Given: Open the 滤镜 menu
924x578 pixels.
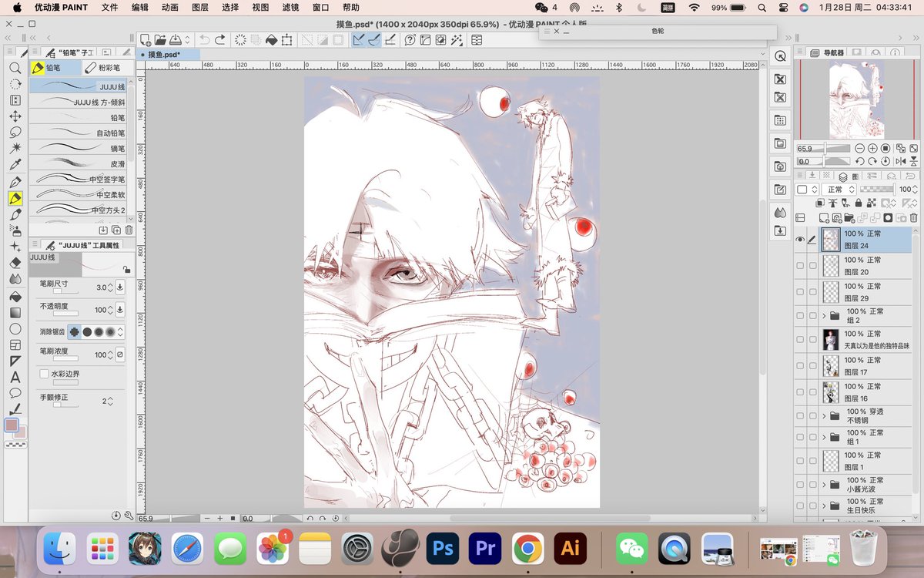Looking at the screenshot, I should coord(290,8).
